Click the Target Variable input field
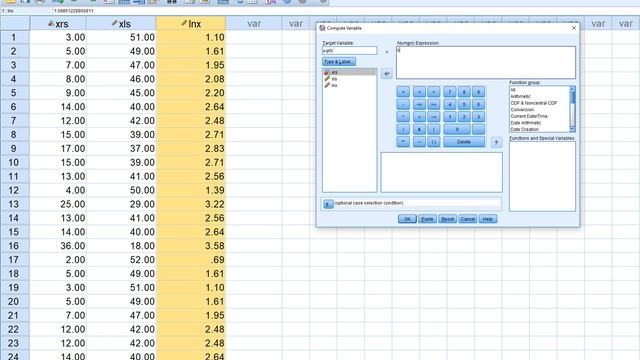Viewport: 640px width, 360px height. (350, 51)
